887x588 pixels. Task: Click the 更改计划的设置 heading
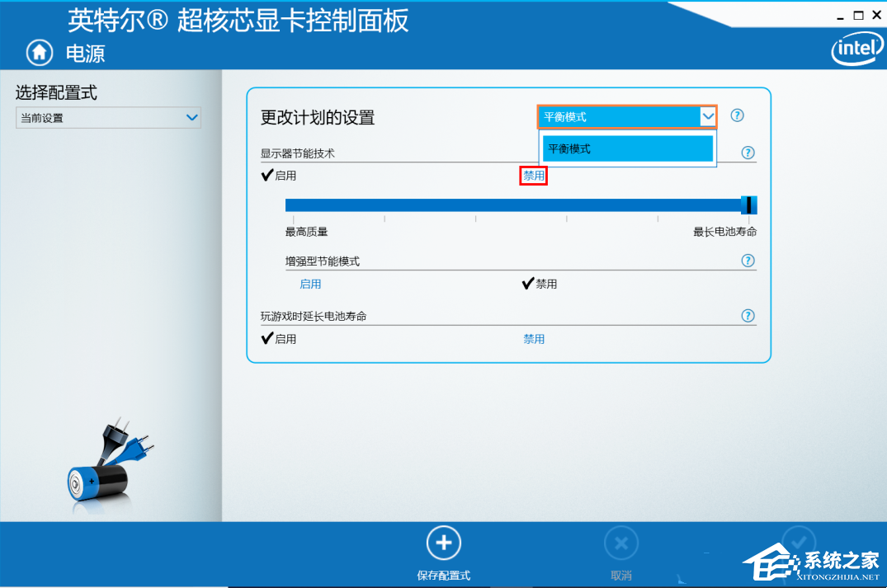click(318, 118)
